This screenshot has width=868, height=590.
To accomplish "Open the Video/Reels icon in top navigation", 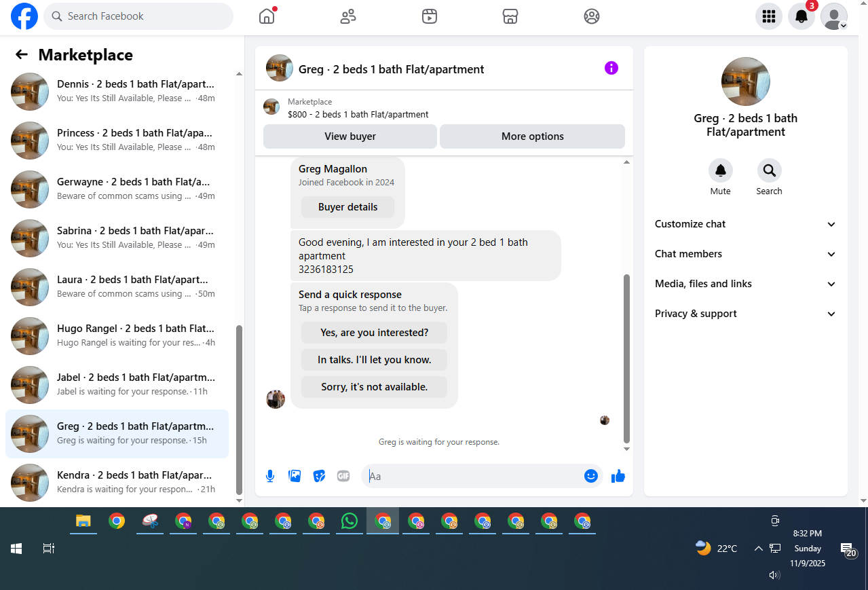I will [x=429, y=16].
